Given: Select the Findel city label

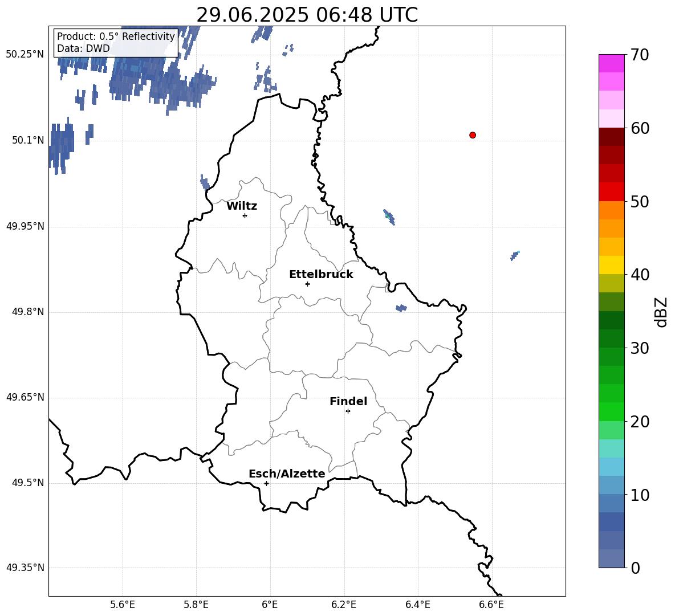Looking at the screenshot, I should pyautogui.click(x=348, y=401).
